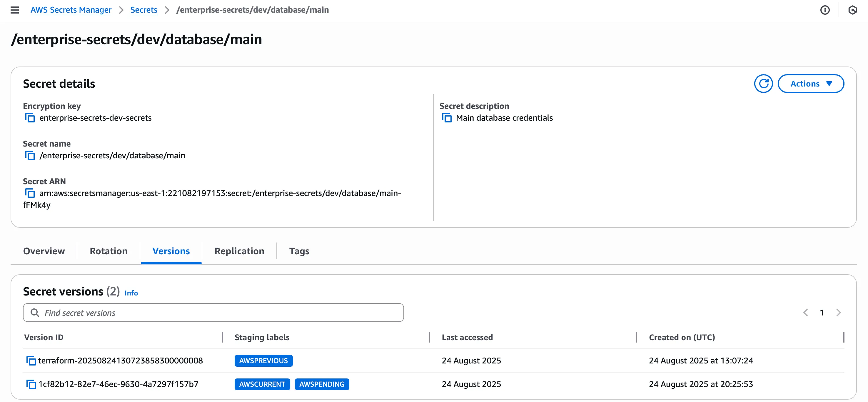The height and width of the screenshot is (402, 868).
Task: Click the info panel icon in header
Action: 824,10
